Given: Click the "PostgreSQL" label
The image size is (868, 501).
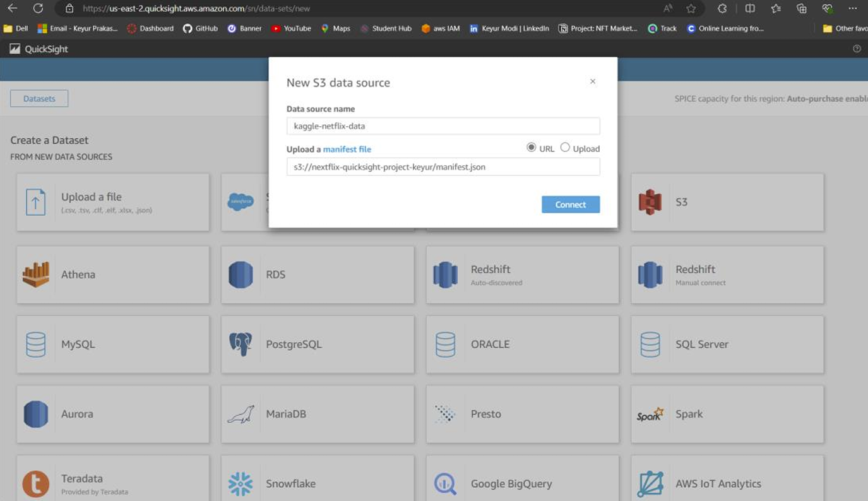Looking at the screenshot, I should click(x=294, y=345).
